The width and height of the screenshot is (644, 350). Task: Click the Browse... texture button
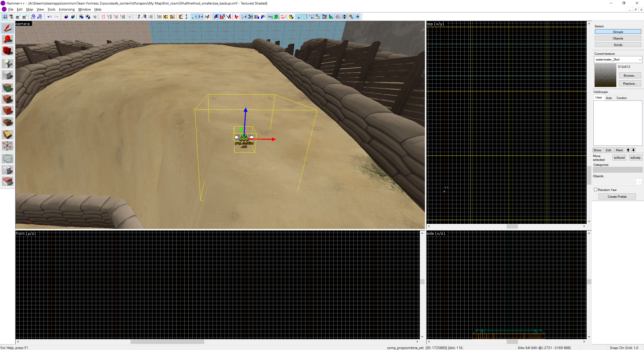pos(630,75)
